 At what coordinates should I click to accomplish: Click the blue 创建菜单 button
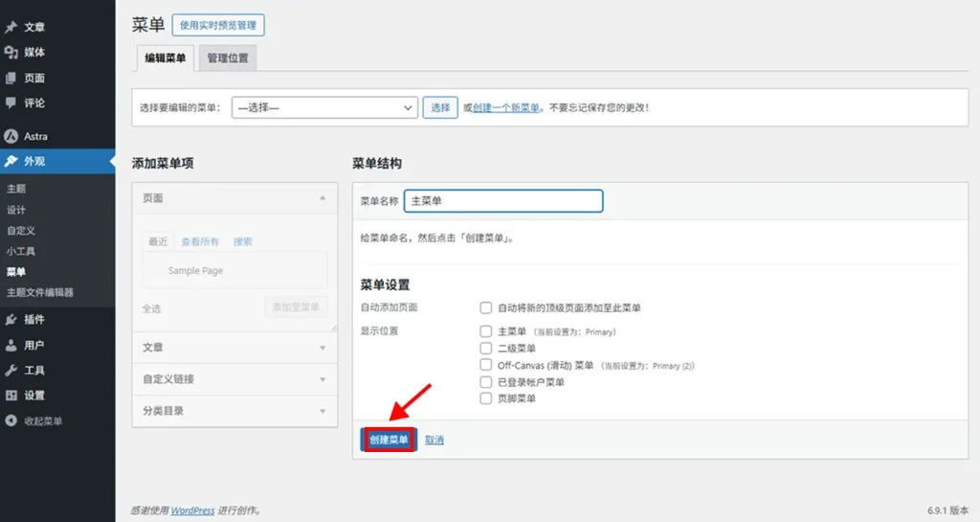389,440
